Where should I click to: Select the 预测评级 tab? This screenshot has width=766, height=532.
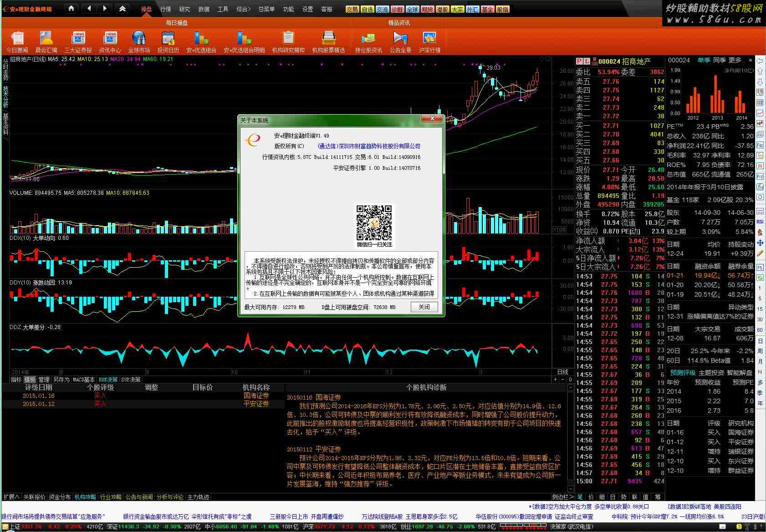tap(683, 372)
